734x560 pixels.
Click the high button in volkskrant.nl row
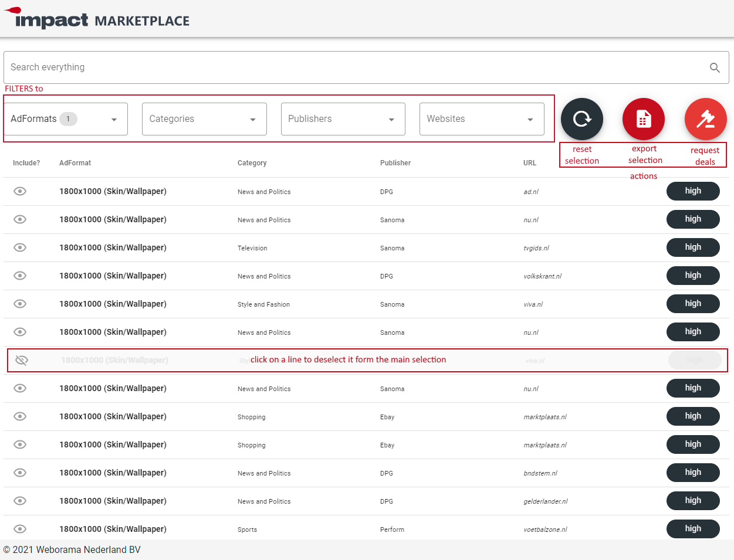[693, 276]
